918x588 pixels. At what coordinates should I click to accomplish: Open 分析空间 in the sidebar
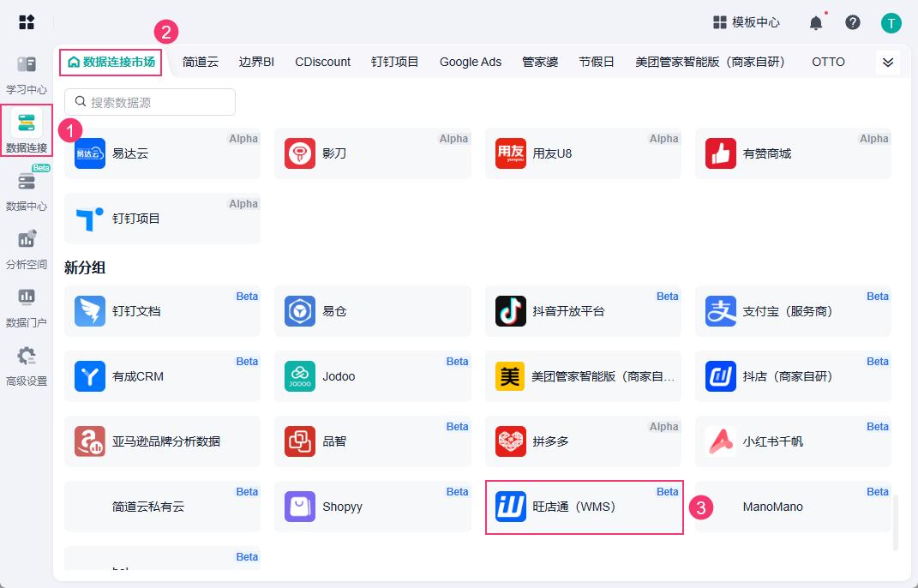[x=27, y=250]
